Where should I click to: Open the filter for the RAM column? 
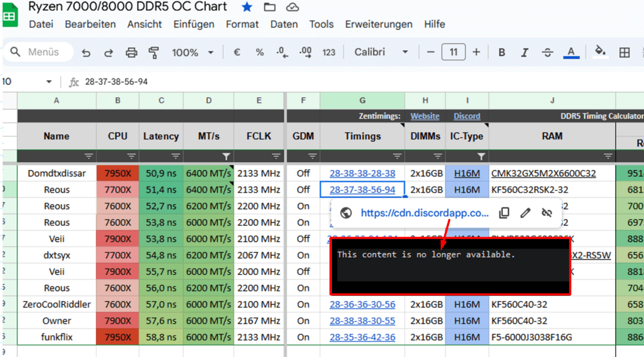coord(608,156)
